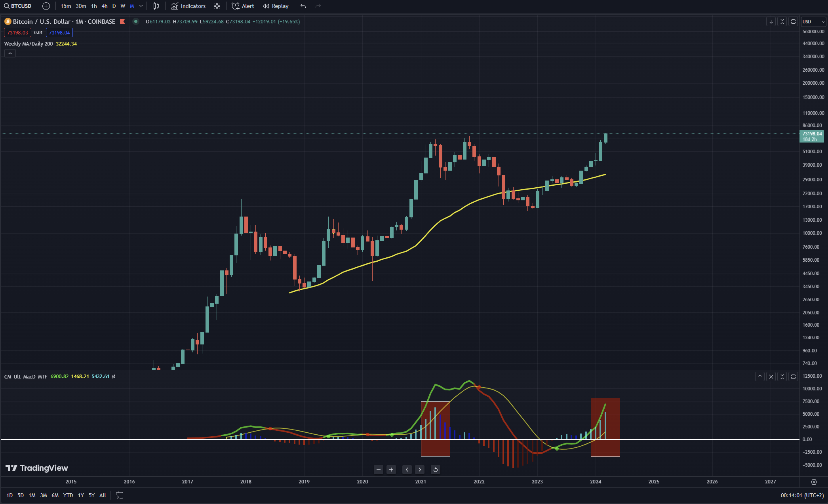The height and width of the screenshot is (504, 828).
Task: Set date range to 5Y
Action: click(91, 495)
